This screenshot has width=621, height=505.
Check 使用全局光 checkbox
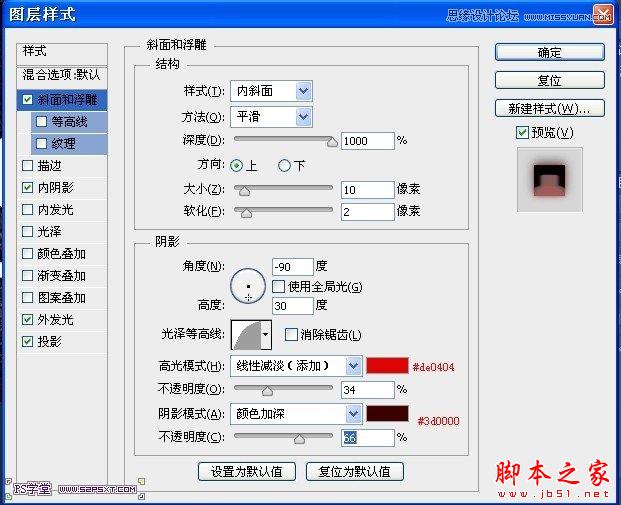click(x=278, y=286)
